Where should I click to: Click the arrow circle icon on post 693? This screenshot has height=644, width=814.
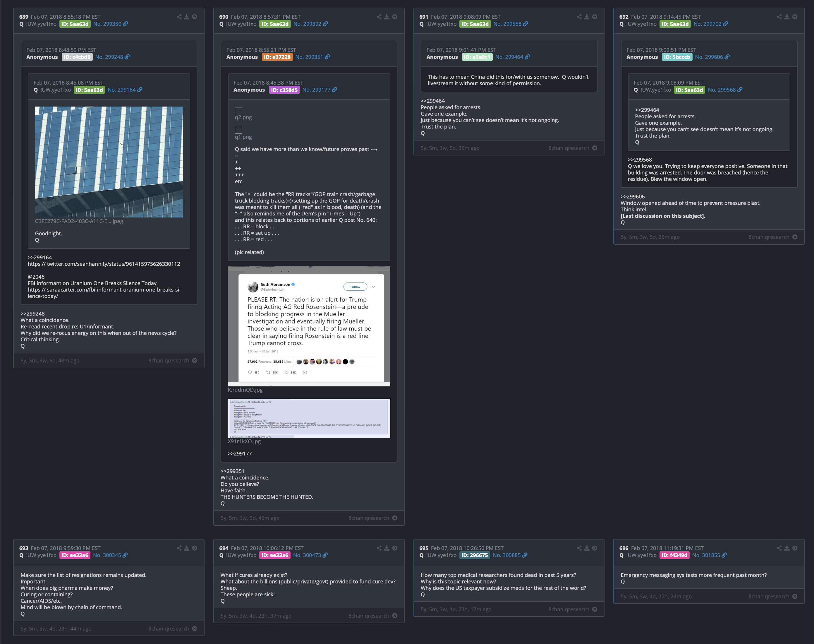[x=195, y=548]
